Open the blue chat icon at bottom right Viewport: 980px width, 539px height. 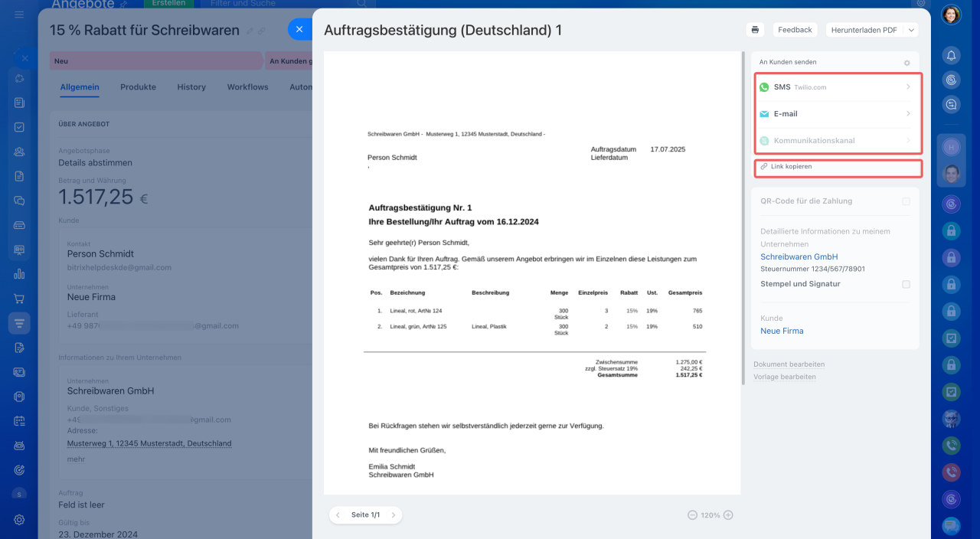coord(951,526)
